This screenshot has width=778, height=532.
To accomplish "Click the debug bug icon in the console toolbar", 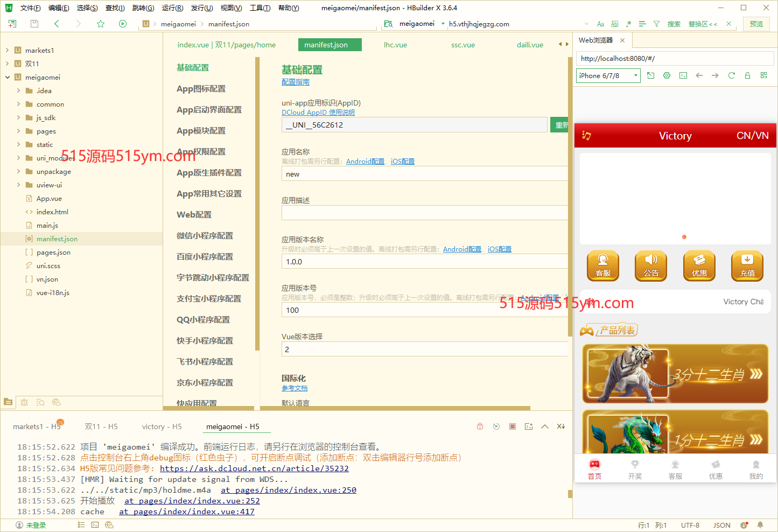I will tap(480, 426).
